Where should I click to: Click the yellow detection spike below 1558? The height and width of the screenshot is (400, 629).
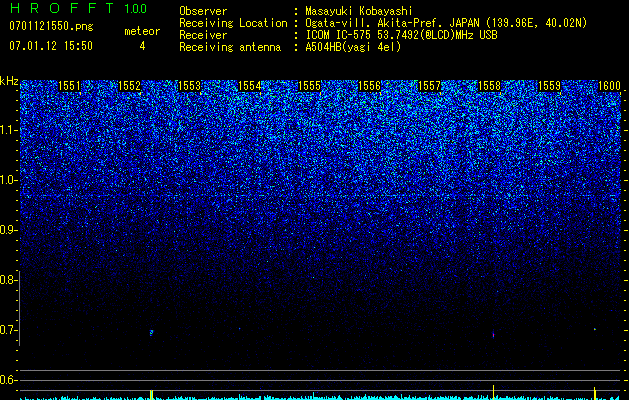tap(493, 392)
